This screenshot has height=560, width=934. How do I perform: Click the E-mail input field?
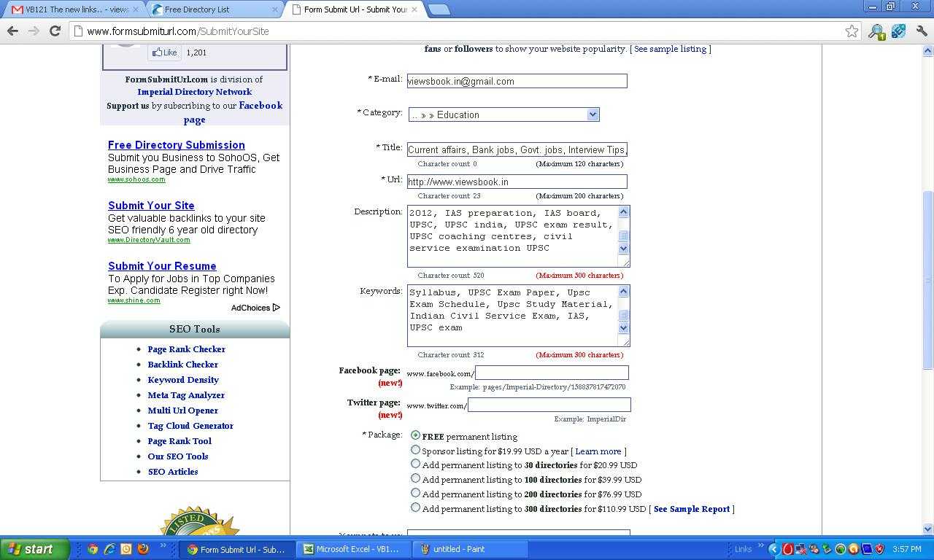[517, 81]
